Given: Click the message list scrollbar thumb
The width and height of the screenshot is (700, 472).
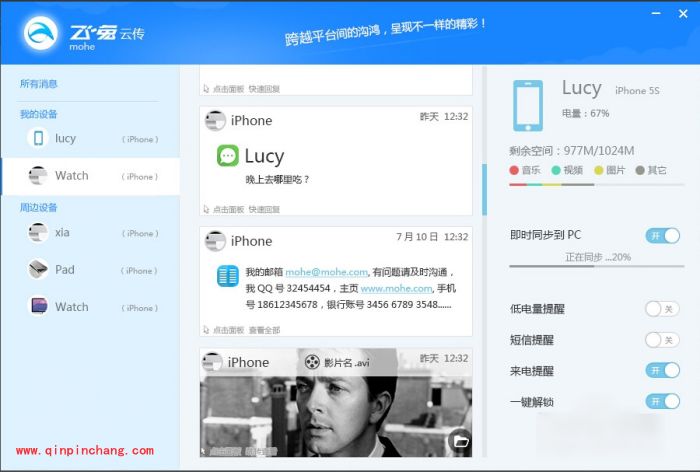Looking at the screenshot, I should (x=484, y=189).
